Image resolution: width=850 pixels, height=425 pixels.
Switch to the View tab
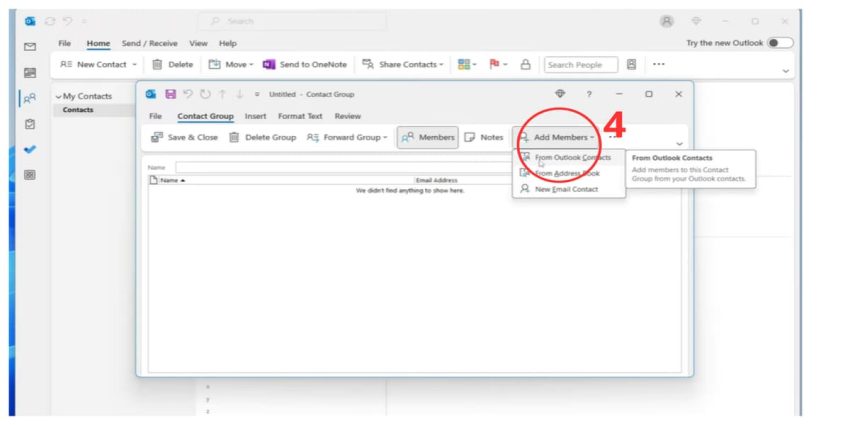click(x=198, y=43)
